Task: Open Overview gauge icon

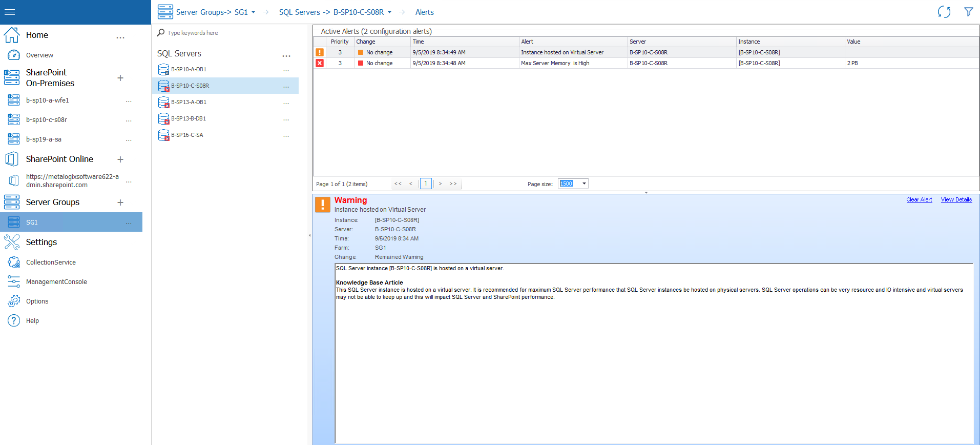Action: pos(14,55)
